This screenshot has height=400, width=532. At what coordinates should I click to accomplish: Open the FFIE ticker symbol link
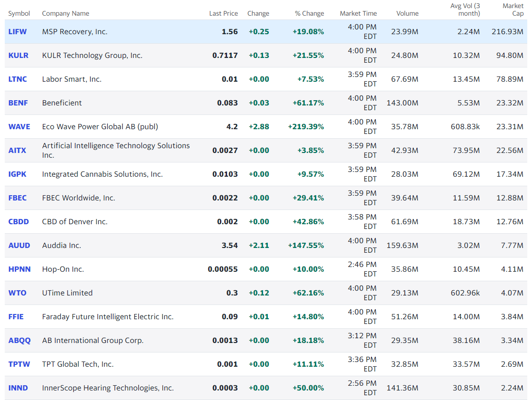tap(16, 316)
